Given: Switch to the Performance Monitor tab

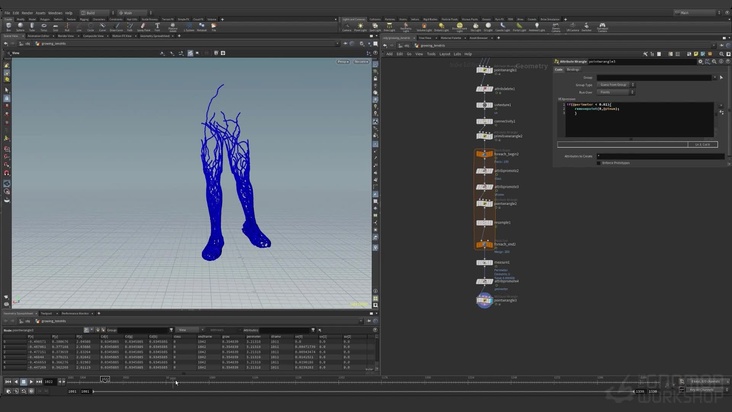Looking at the screenshot, I should click(75, 313).
